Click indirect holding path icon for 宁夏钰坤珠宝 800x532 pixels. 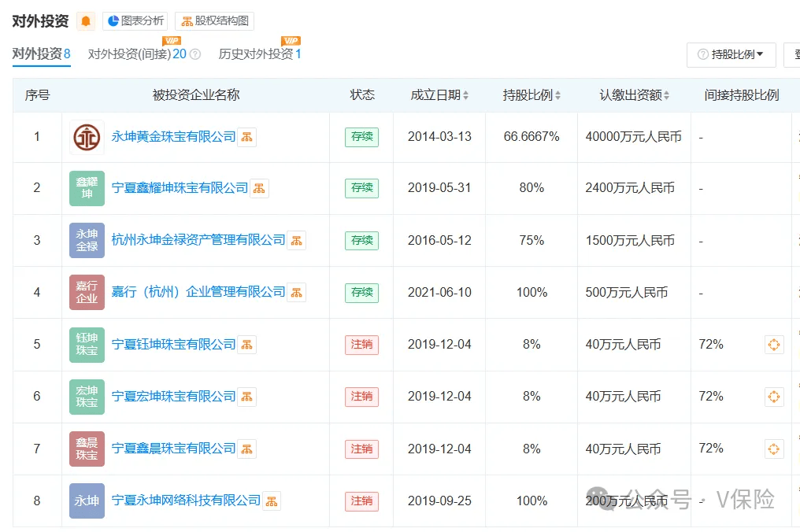(x=774, y=345)
